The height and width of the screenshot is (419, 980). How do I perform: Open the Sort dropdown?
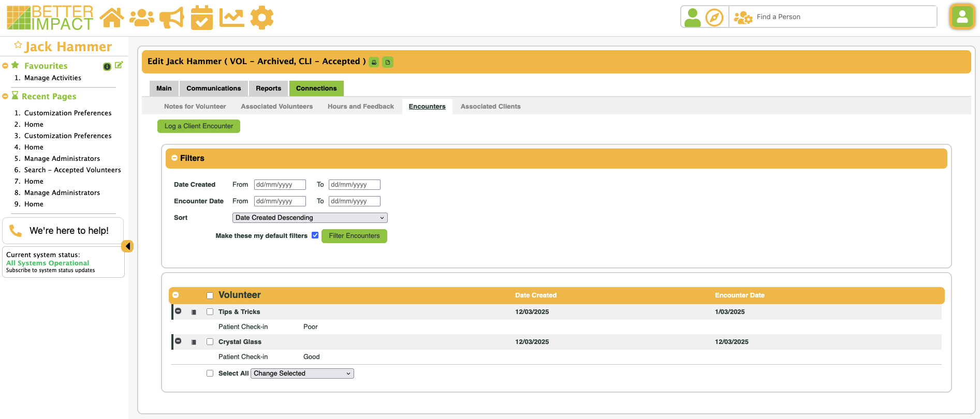[310, 218]
